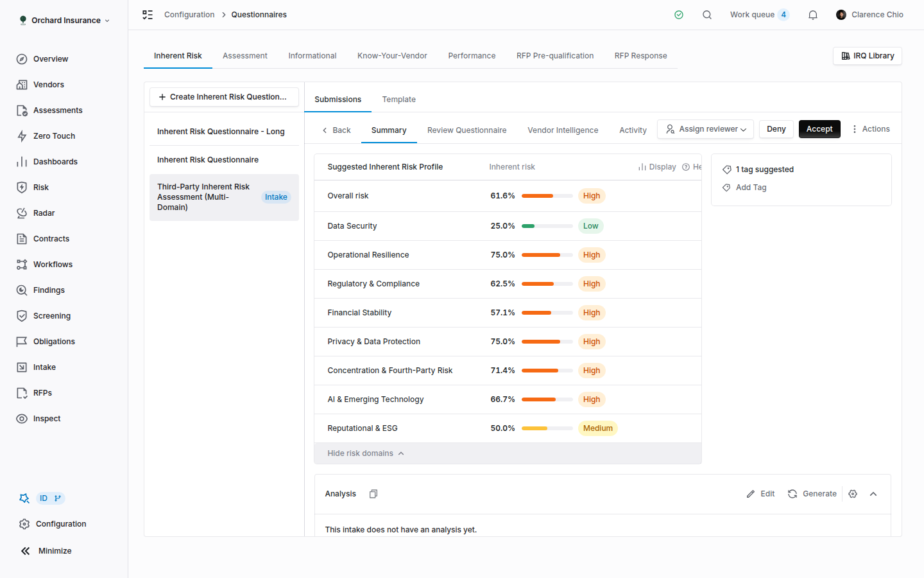Viewport: 924px width, 578px height.
Task: Open Clarence Chio user menu
Action: (869, 15)
